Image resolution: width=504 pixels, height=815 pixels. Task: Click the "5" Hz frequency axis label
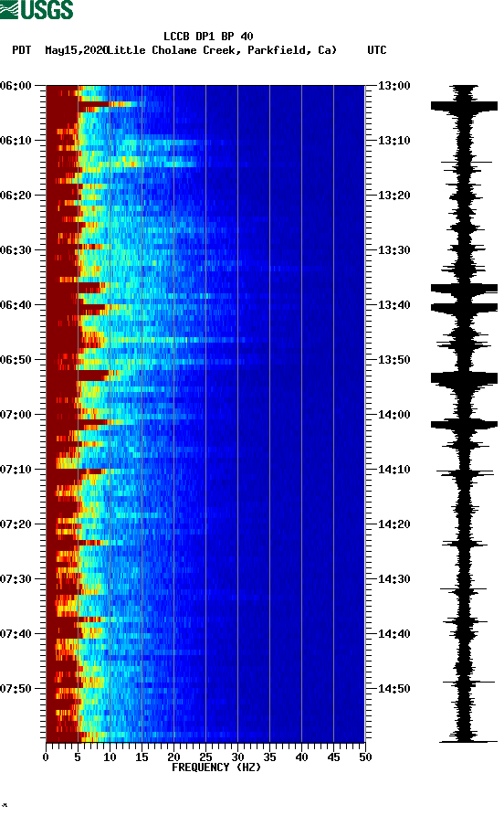[78, 757]
